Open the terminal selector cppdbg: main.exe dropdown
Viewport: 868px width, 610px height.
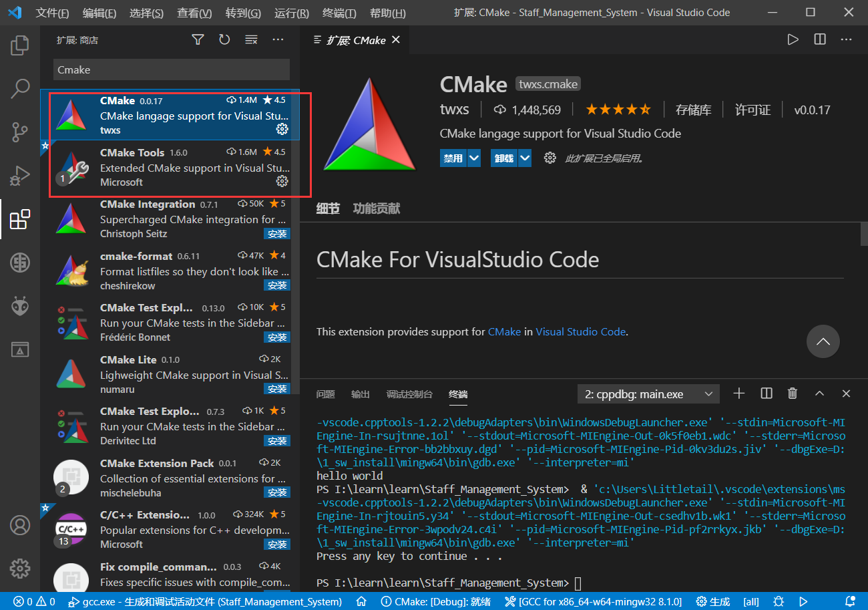point(648,394)
